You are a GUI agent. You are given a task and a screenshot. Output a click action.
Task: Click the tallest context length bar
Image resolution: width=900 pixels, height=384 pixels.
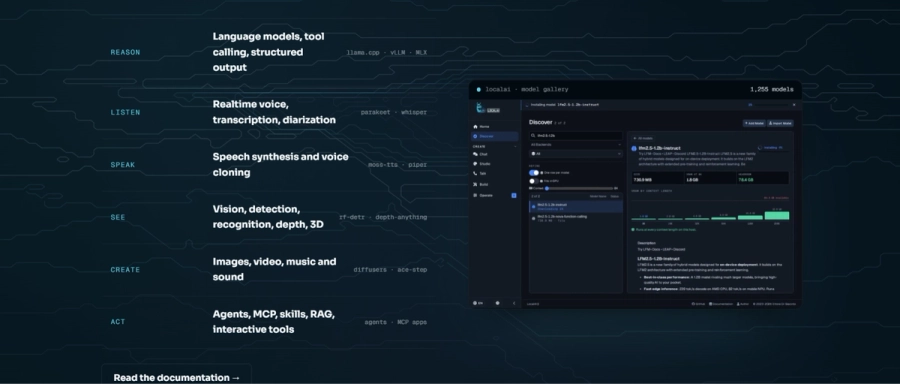click(777, 215)
